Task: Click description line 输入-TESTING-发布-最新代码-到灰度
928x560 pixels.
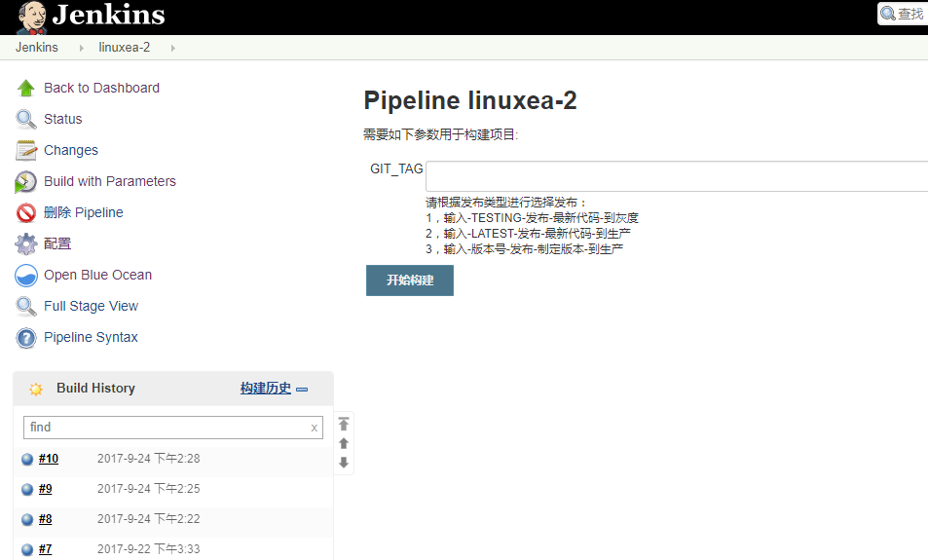Action: [541, 218]
